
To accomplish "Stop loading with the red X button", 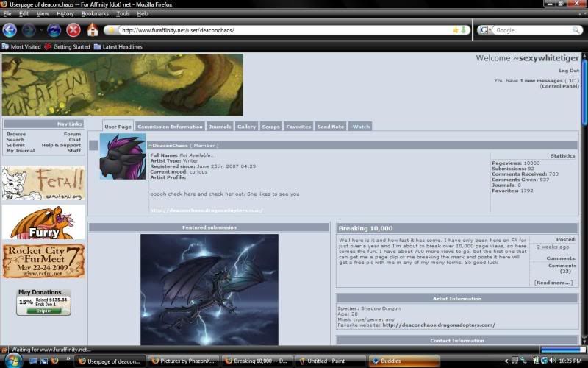I will click(x=73, y=30).
